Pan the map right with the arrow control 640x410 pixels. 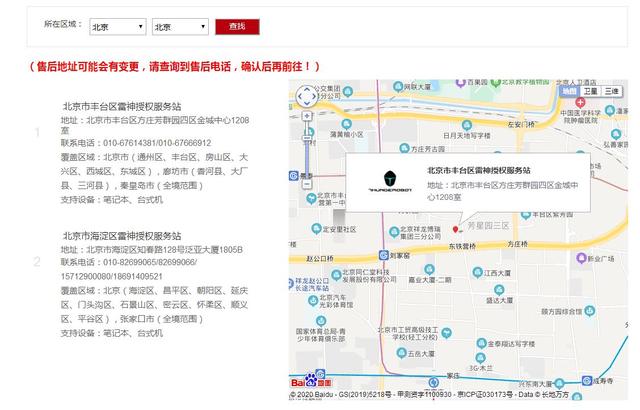click(313, 97)
